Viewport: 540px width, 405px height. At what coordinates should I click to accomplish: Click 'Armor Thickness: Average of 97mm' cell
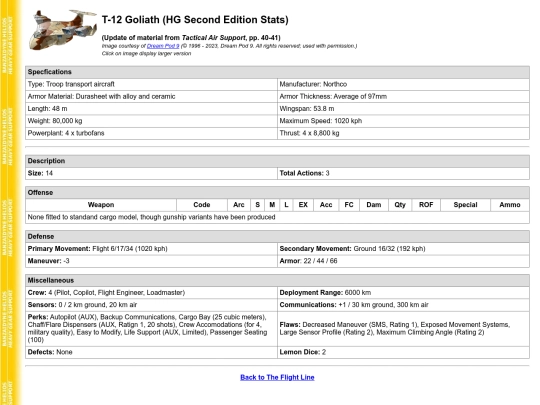tap(403, 96)
